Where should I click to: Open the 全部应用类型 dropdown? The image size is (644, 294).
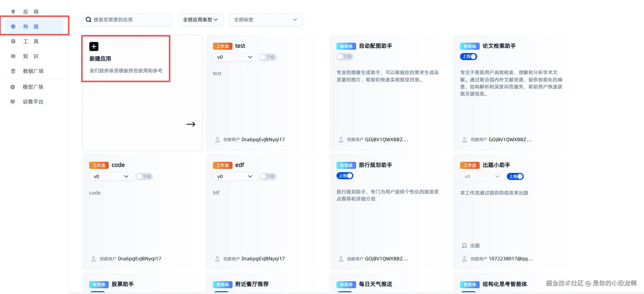(201, 20)
